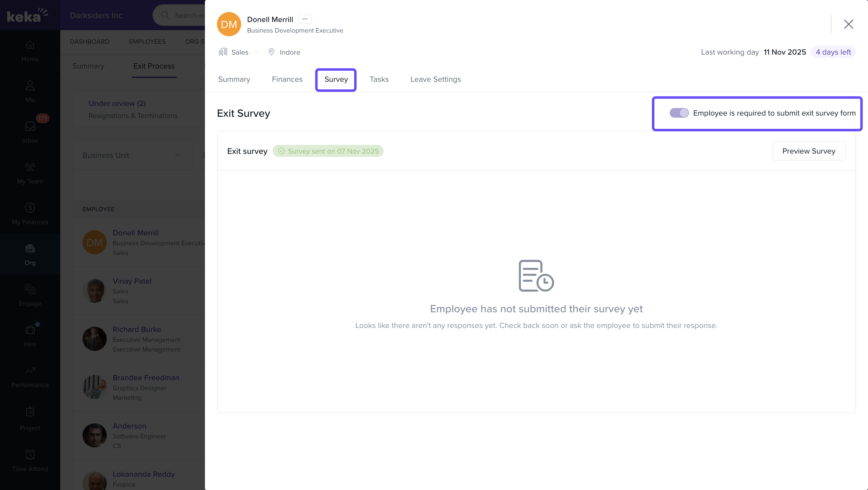Open the Engage module icon

click(x=30, y=289)
